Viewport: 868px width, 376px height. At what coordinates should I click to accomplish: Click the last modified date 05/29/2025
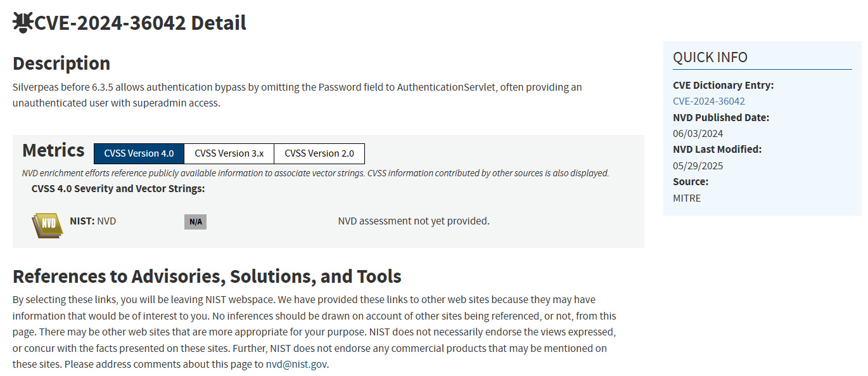click(x=698, y=166)
